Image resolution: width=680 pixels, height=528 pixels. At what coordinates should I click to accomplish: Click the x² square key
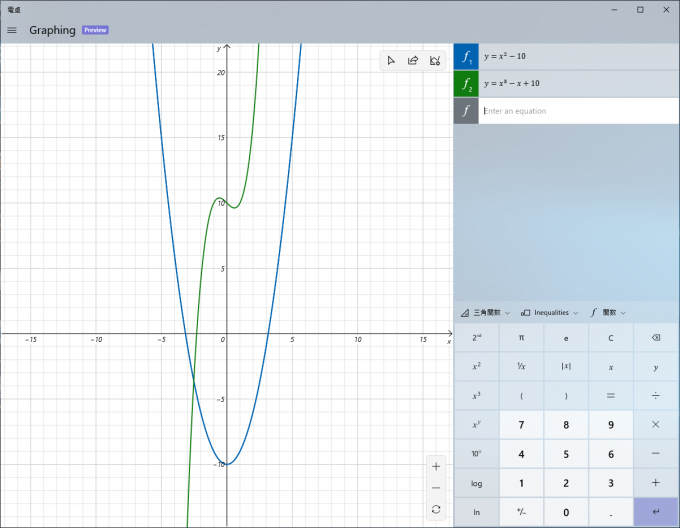[x=477, y=367]
